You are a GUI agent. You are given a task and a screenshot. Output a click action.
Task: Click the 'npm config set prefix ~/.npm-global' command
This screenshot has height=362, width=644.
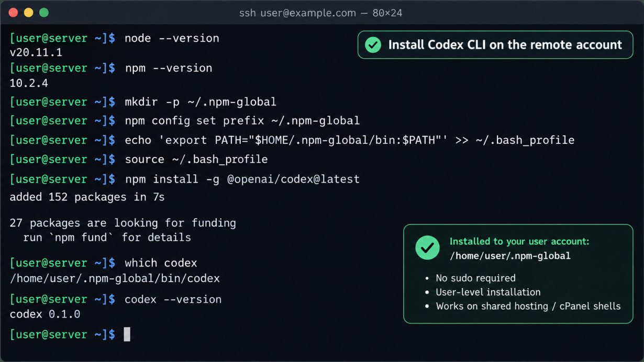click(242, 121)
